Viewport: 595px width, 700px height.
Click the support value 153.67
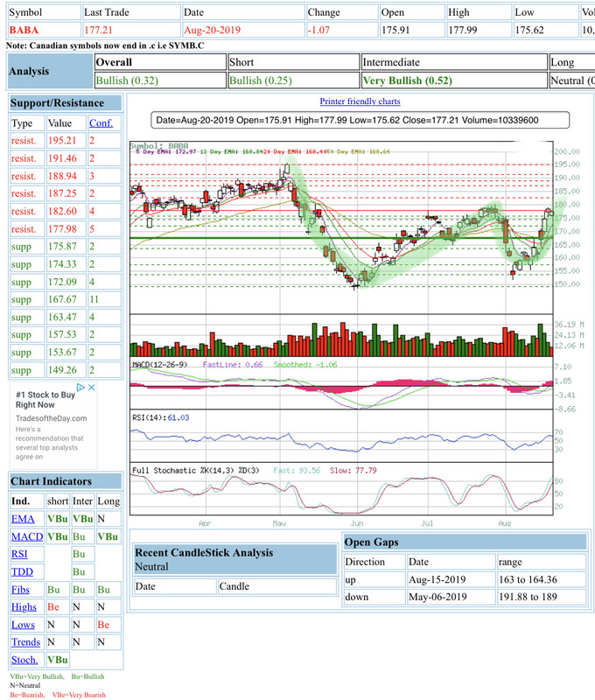point(66,353)
